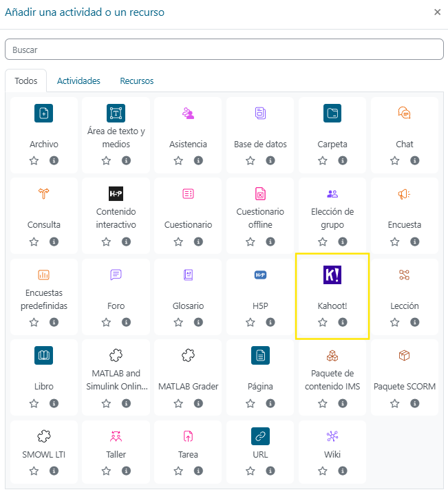Viewport: 448px width, 492px height.
Task: Click the Buscar search field
Action: coord(224,50)
